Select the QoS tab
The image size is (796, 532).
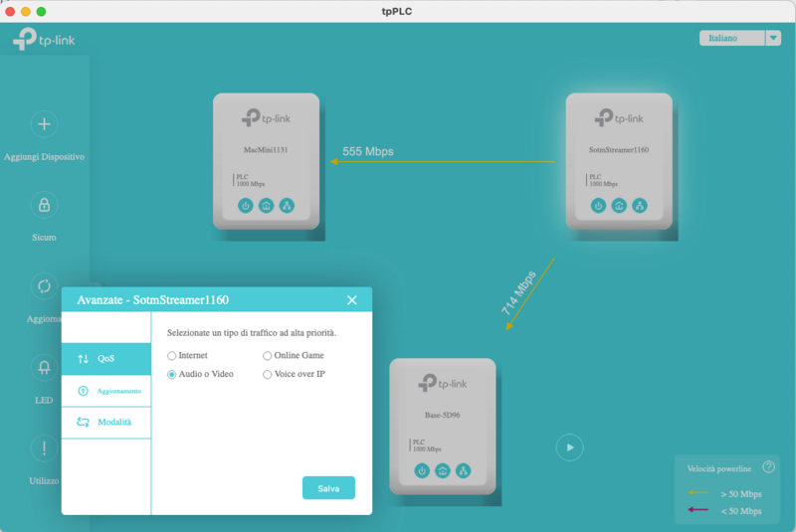(106, 359)
